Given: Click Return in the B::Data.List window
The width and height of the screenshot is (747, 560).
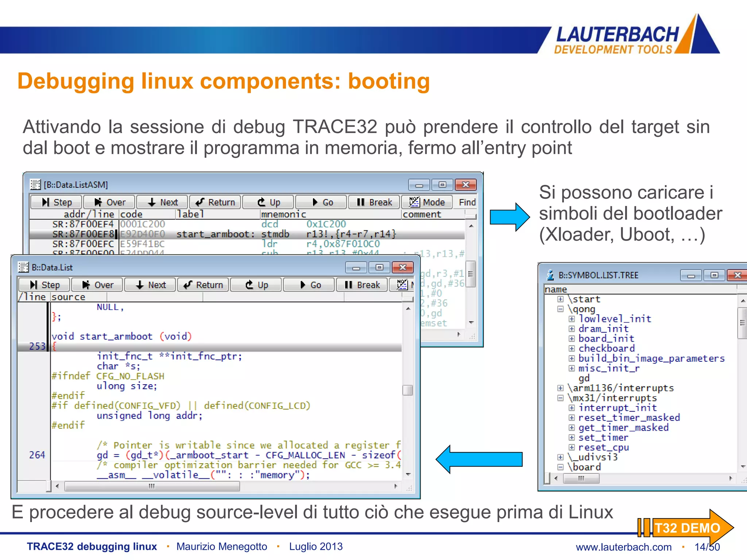Looking at the screenshot, I should [203, 285].
